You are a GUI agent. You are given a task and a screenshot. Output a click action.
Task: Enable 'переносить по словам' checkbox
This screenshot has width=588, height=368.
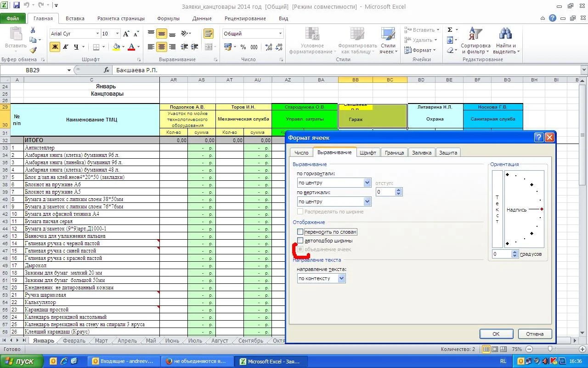click(300, 232)
